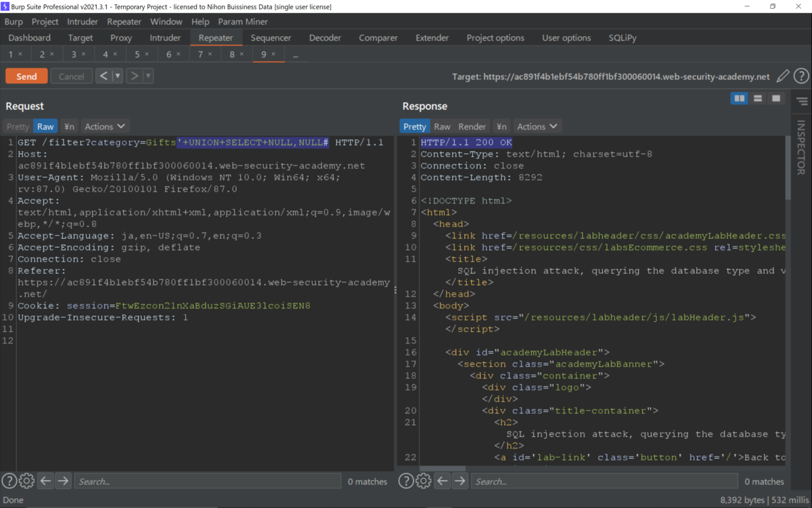Open the Window menu
Viewport: 812px width, 508px height.
pyautogui.click(x=166, y=22)
